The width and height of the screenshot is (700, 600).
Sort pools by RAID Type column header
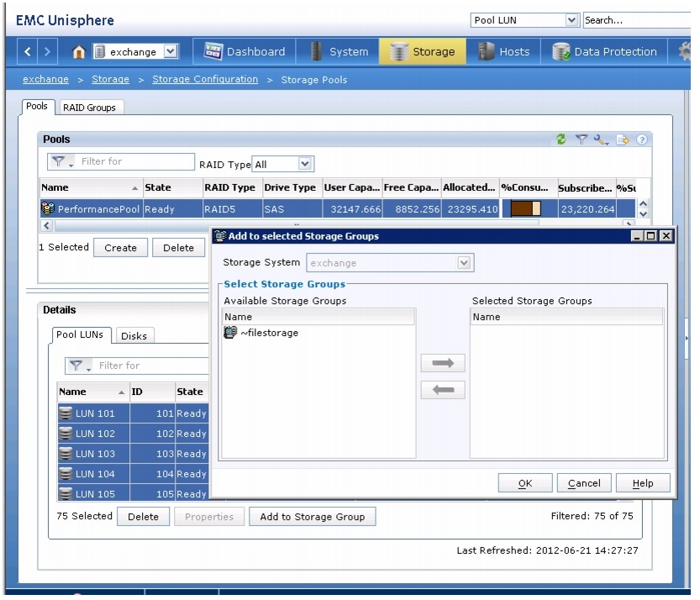[x=232, y=187]
